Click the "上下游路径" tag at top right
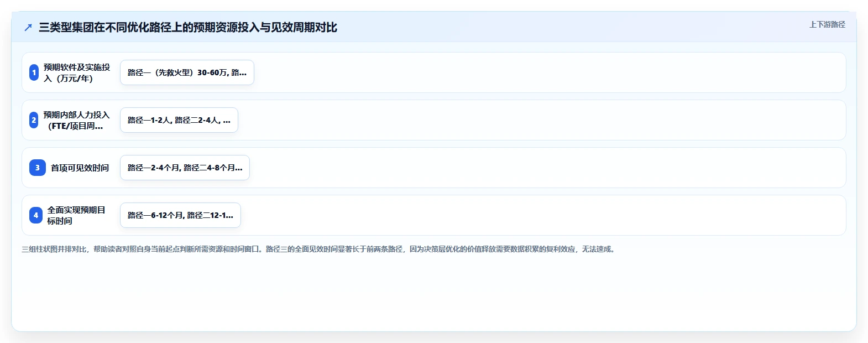Screen dimensions: 868x343 pyautogui.click(x=827, y=24)
